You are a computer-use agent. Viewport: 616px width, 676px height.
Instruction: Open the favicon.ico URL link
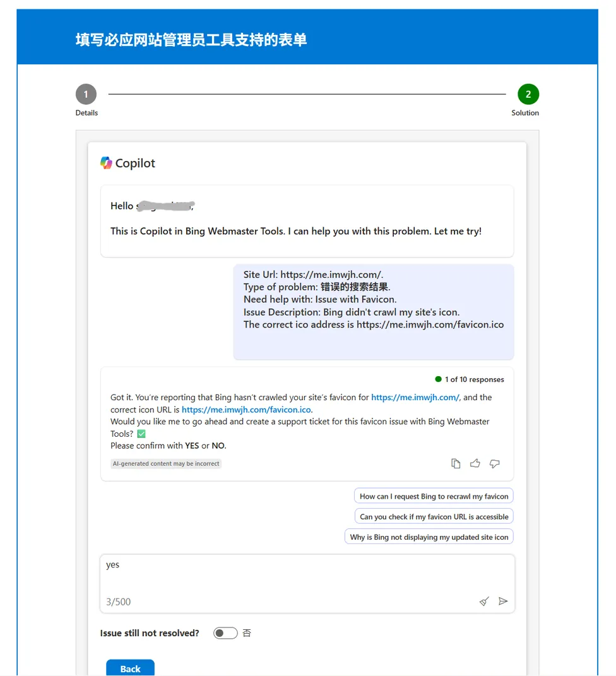(246, 410)
